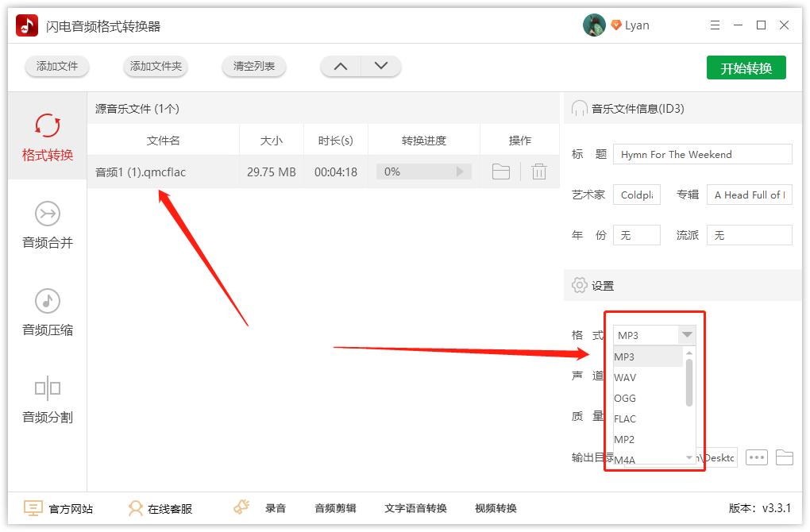Open the file's folder icon in the row
Viewport: 810px width, 532px height.
(x=500, y=172)
